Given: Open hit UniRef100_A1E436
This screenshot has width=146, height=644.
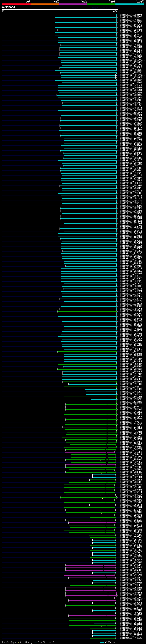Looking at the screenshot, I should [x=131, y=22].
